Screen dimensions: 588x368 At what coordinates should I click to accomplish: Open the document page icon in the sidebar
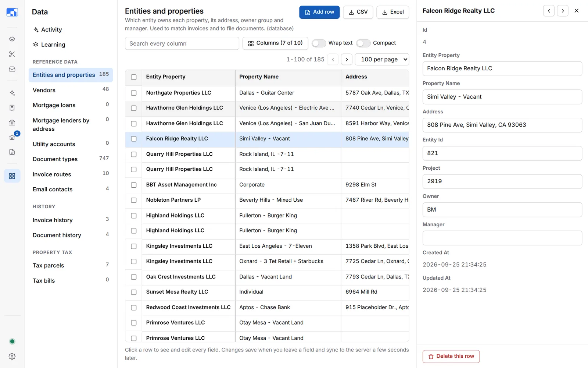12,152
